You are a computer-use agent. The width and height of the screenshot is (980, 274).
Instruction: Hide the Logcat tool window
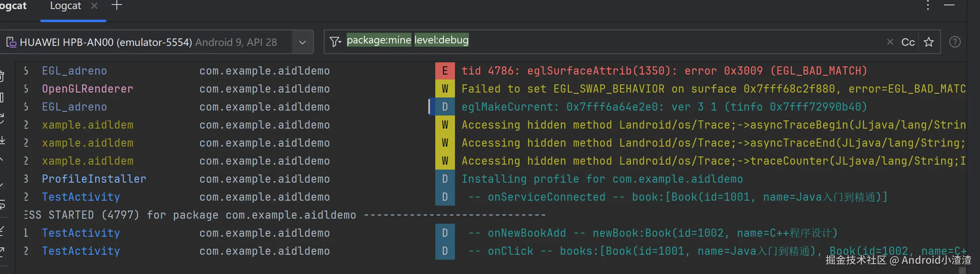pyautogui.click(x=949, y=6)
